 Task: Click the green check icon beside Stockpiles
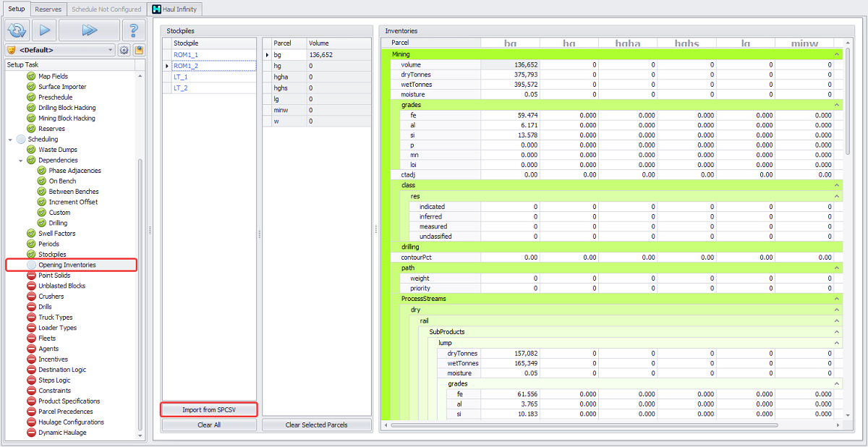(31, 255)
